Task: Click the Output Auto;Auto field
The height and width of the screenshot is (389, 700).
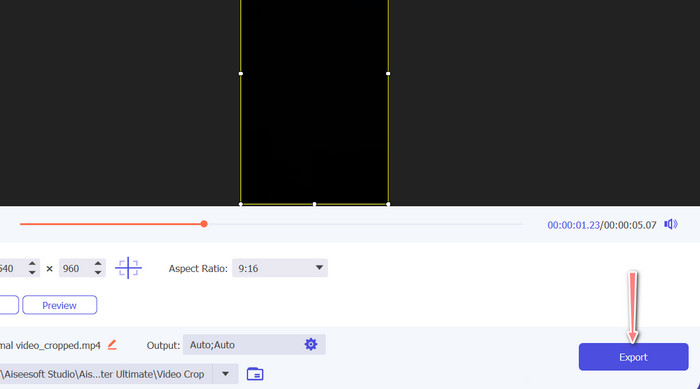Action: click(254, 344)
